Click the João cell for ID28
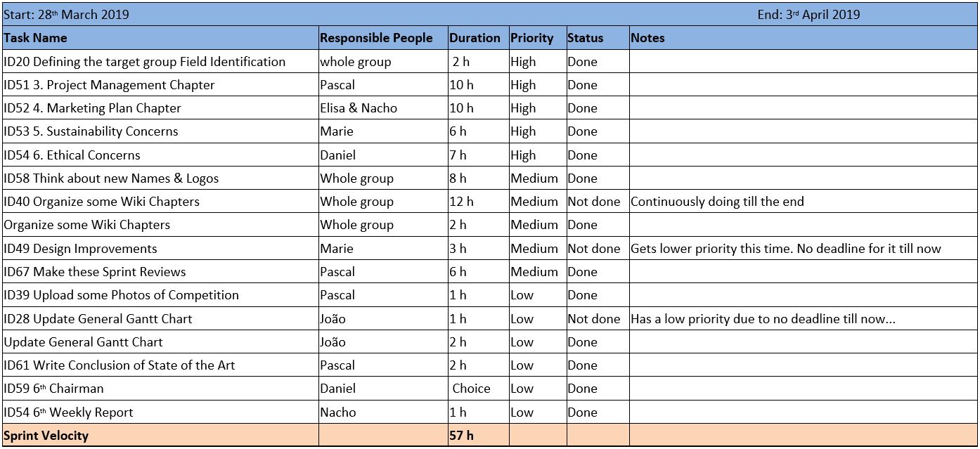This screenshot has height=449, width=980. [x=383, y=319]
